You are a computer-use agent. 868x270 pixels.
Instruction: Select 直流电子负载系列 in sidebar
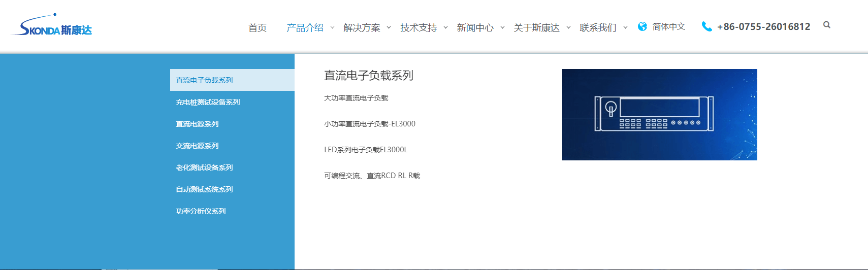(204, 80)
